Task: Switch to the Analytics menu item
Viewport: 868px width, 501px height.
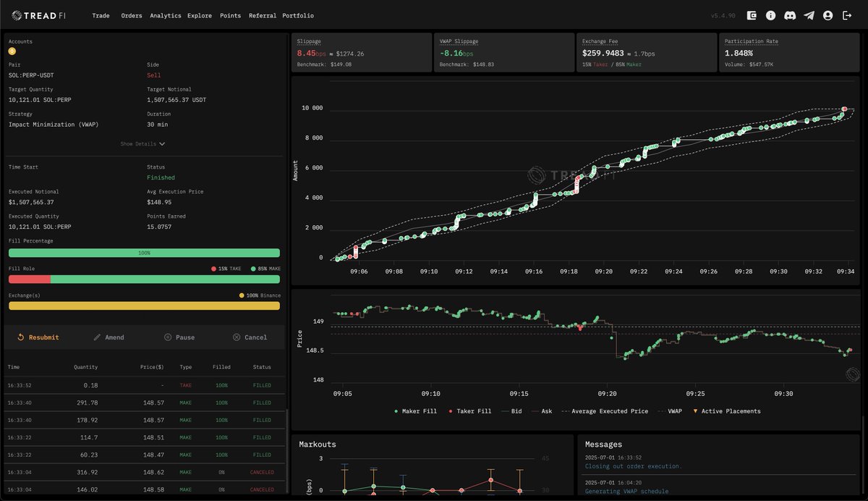Action: click(166, 15)
